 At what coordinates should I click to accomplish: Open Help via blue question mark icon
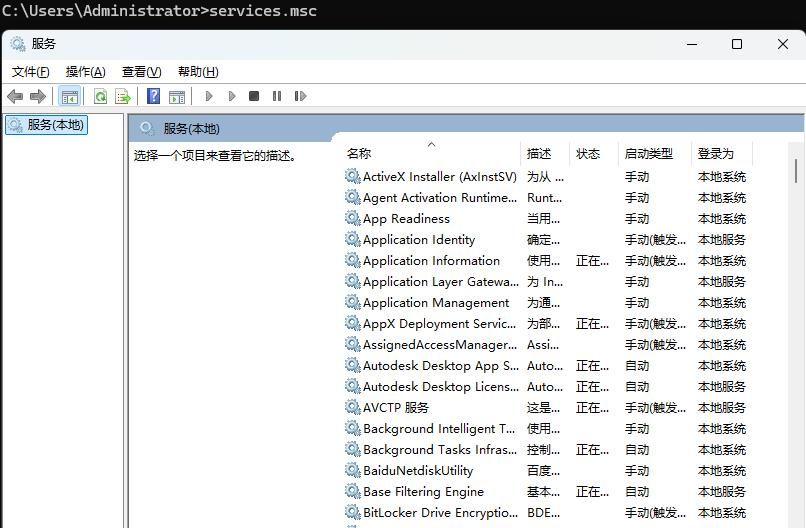153,97
